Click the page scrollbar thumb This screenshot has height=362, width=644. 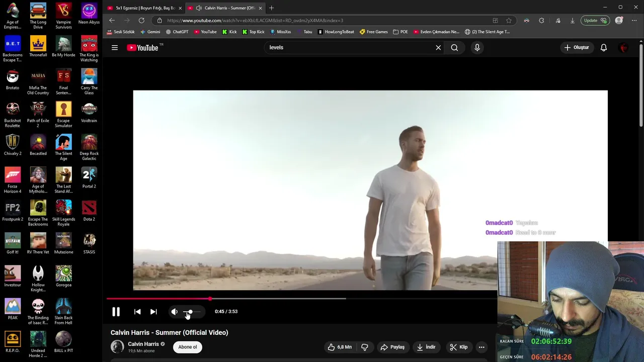click(x=641, y=85)
